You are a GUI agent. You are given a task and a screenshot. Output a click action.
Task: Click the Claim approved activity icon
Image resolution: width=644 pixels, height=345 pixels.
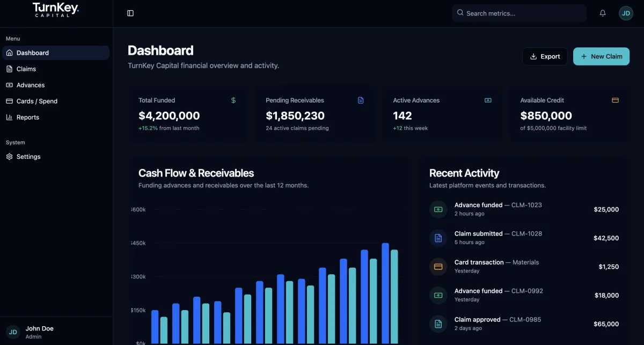point(438,324)
